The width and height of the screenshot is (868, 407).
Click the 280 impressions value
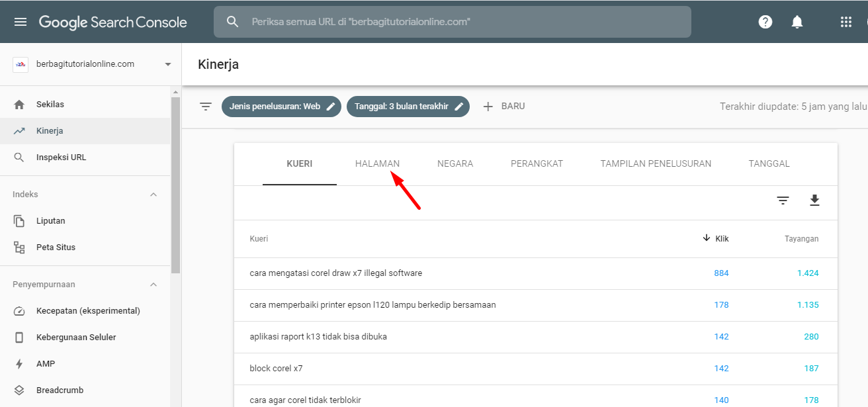pos(812,337)
